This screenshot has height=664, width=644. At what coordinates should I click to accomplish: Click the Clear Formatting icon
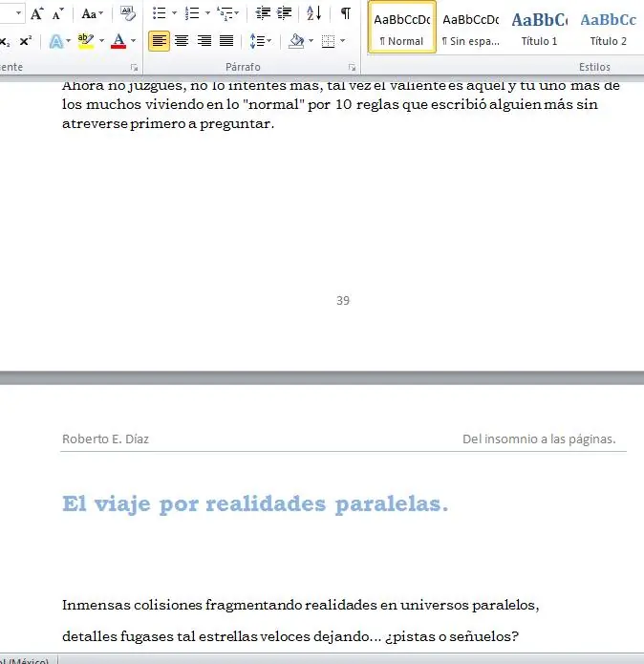(128, 13)
